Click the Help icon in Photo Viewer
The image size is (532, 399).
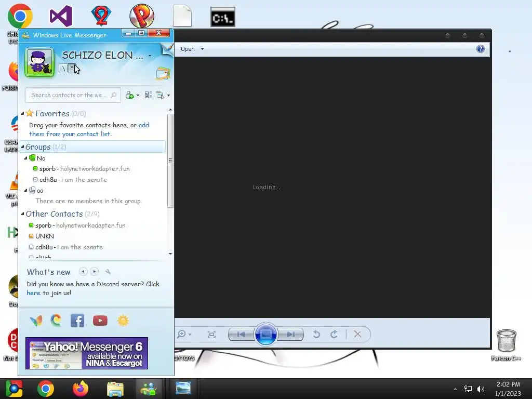pos(481,49)
